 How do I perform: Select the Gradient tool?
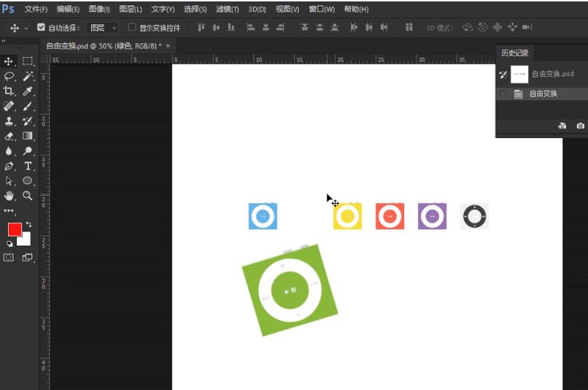coord(28,136)
